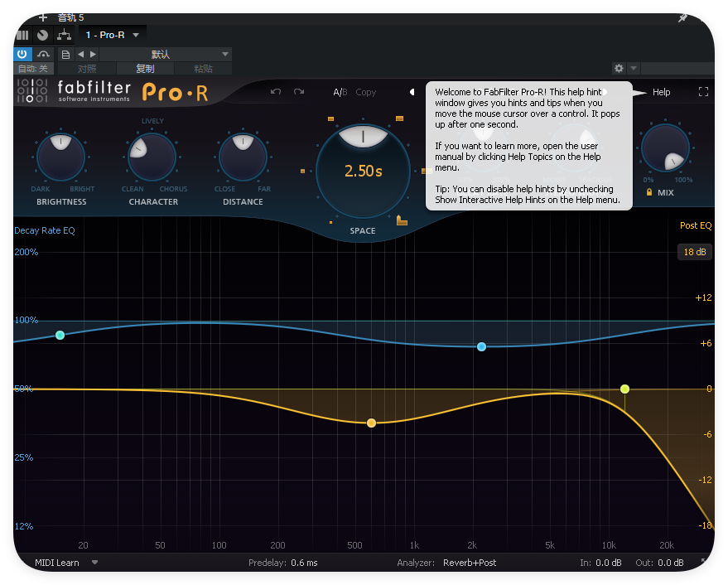Select the cyan Decay Rate EQ low band node
The image size is (728, 585).
point(60,335)
